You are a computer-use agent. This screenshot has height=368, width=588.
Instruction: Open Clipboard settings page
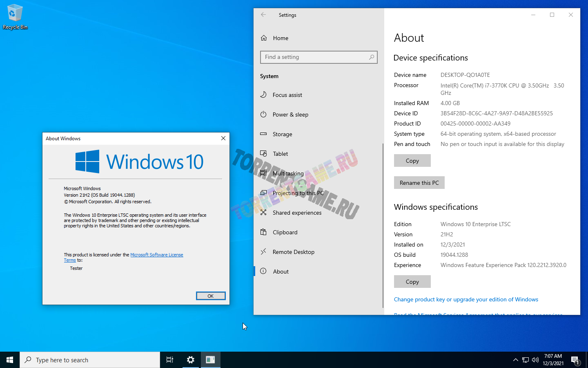pos(285,232)
